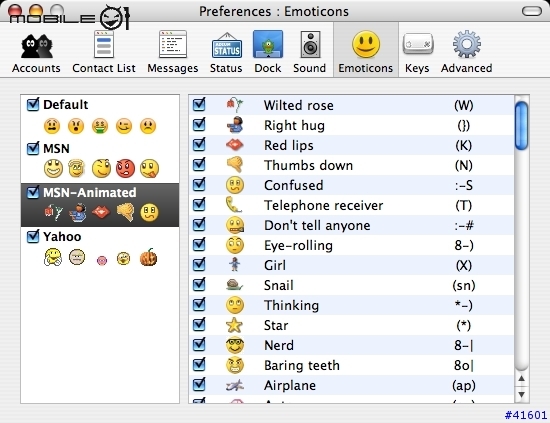Switch to the Sound preferences pane

(x=310, y=53)
